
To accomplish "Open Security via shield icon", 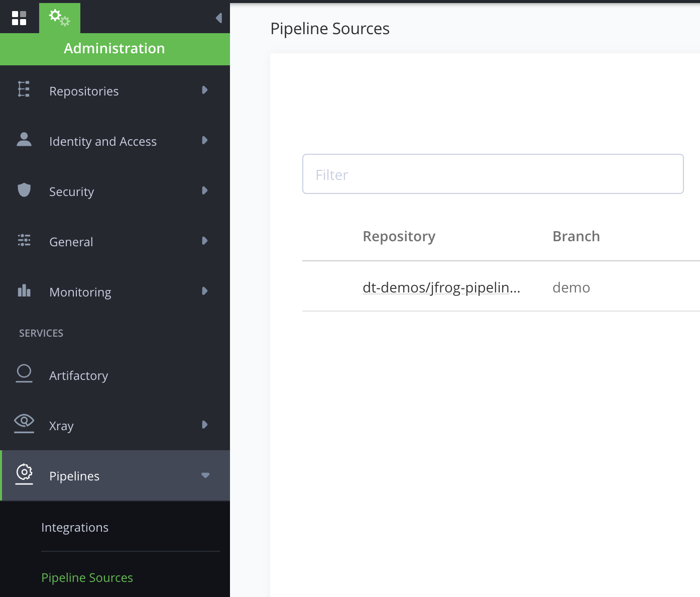I will tap(23, 191).
